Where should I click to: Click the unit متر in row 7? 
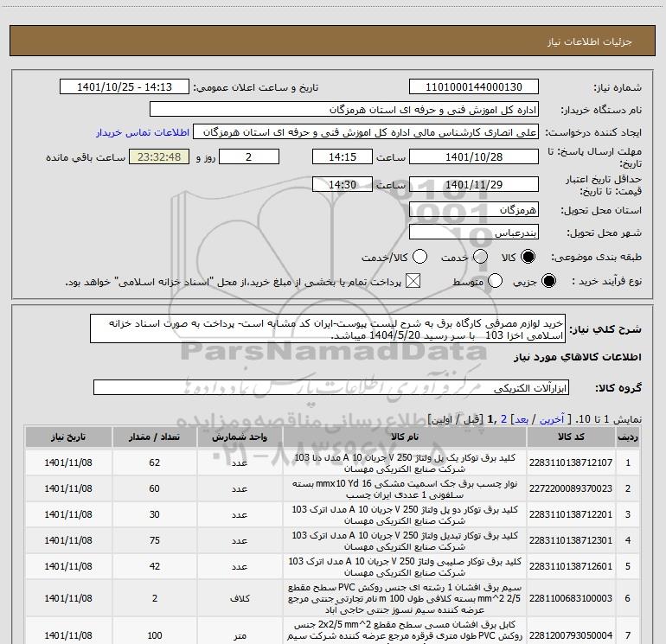click(240, 635)
